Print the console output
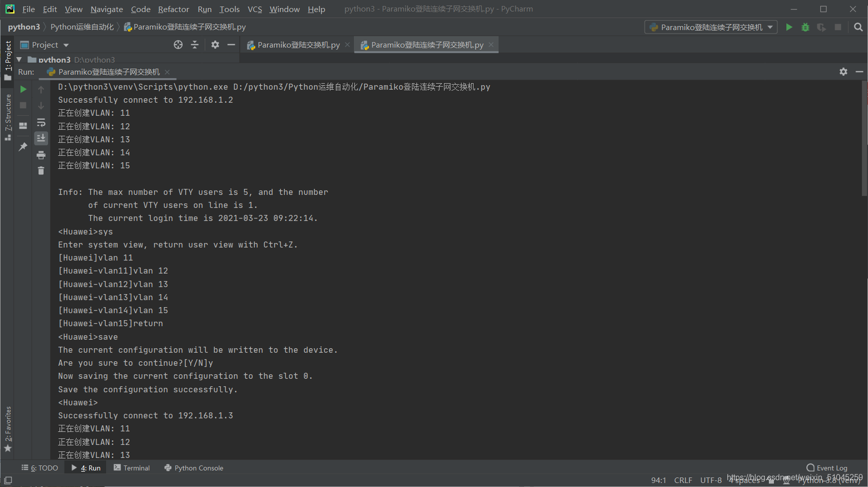 [x=41, y=154]
